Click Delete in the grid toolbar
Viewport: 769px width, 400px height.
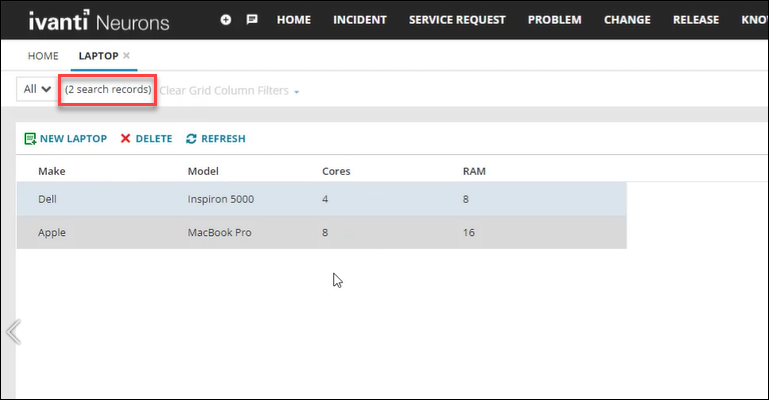pos(146,139)
